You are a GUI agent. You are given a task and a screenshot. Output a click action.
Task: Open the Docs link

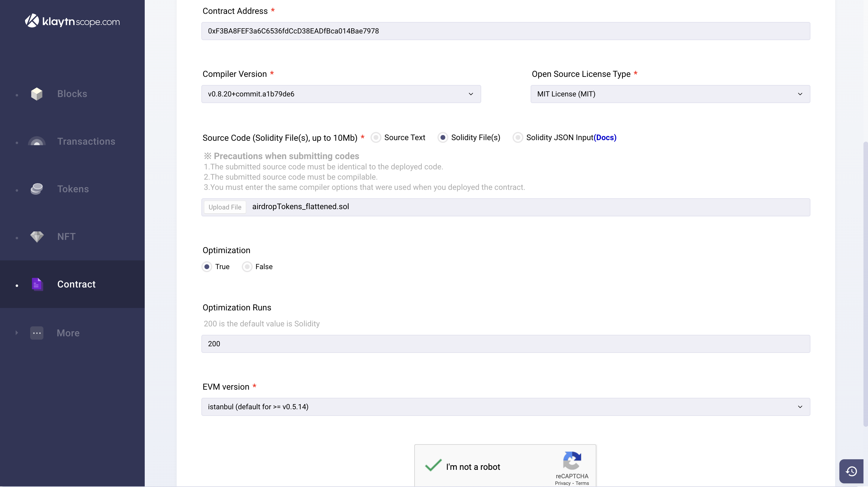click(605, 138)
